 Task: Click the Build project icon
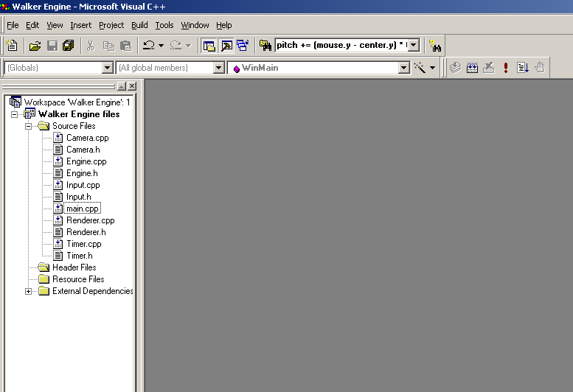472,68
